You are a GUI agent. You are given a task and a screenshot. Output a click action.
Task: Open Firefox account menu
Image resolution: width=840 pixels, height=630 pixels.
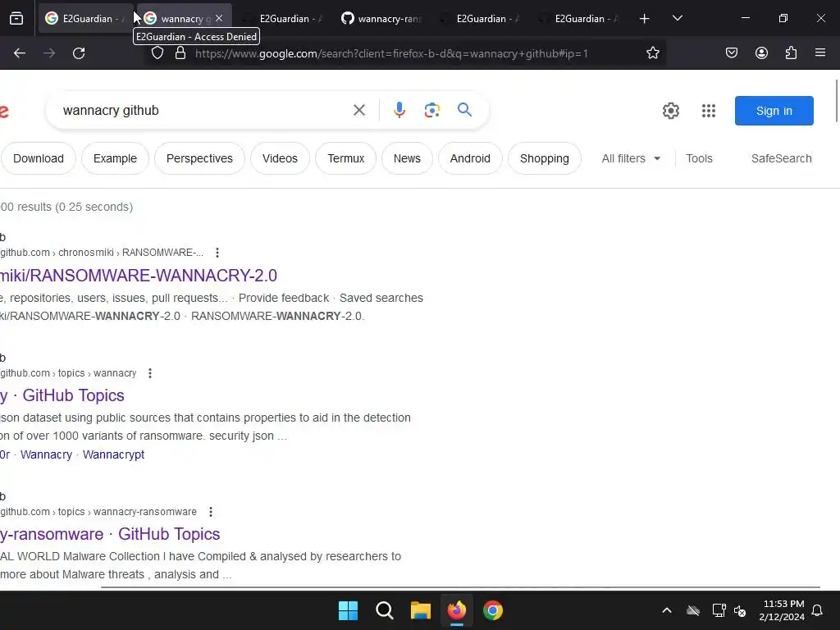coord(761,53)
